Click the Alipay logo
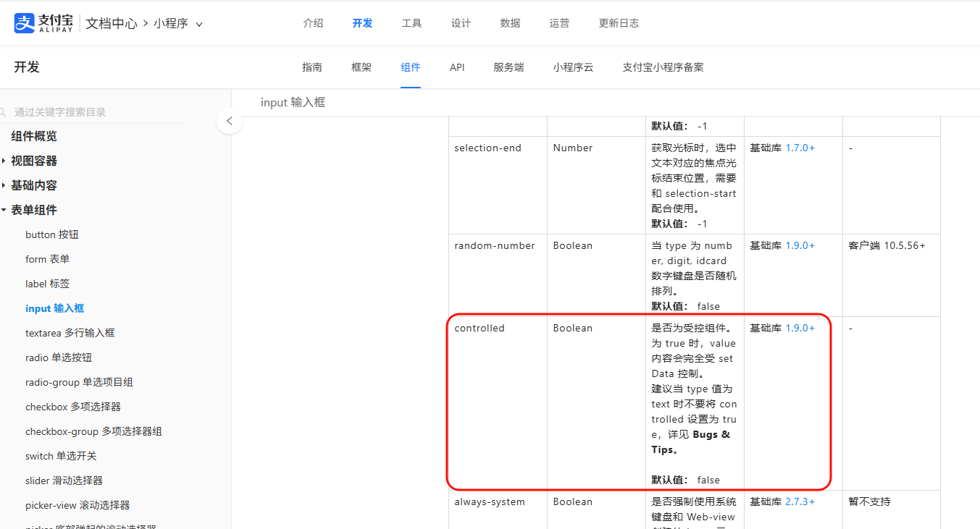980x529 pixels. (43, 23)
